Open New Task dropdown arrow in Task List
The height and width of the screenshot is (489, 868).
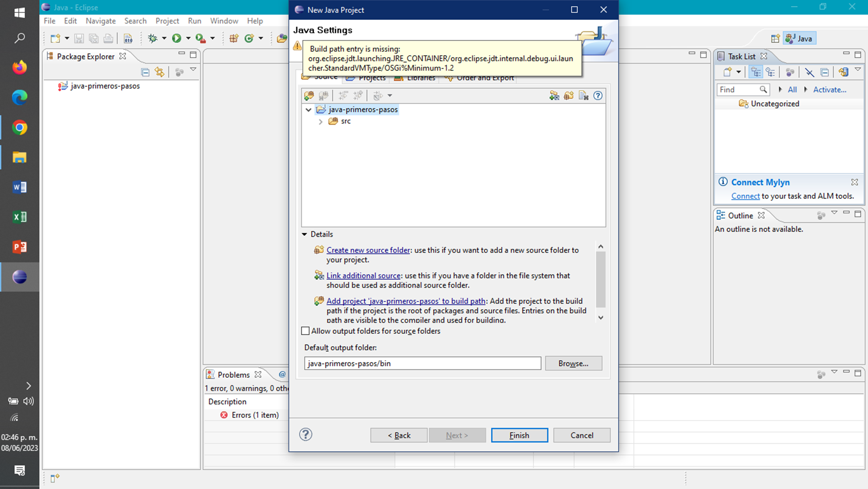coord(738,72)
